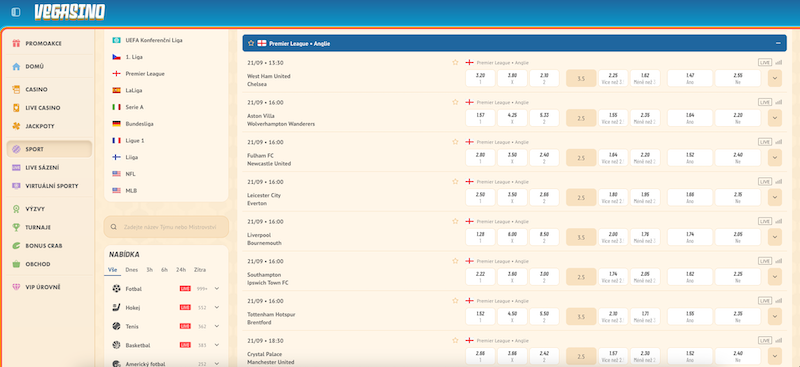
Task: Select the 6h time filter tab
Action: pyautogui.click(x=164, y=270)
